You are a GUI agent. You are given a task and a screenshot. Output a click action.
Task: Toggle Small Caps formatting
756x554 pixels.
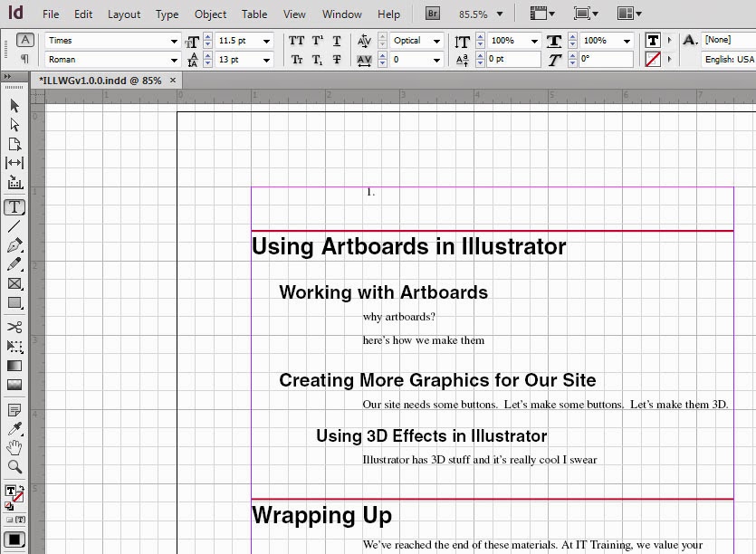click(x=297, y=60)
